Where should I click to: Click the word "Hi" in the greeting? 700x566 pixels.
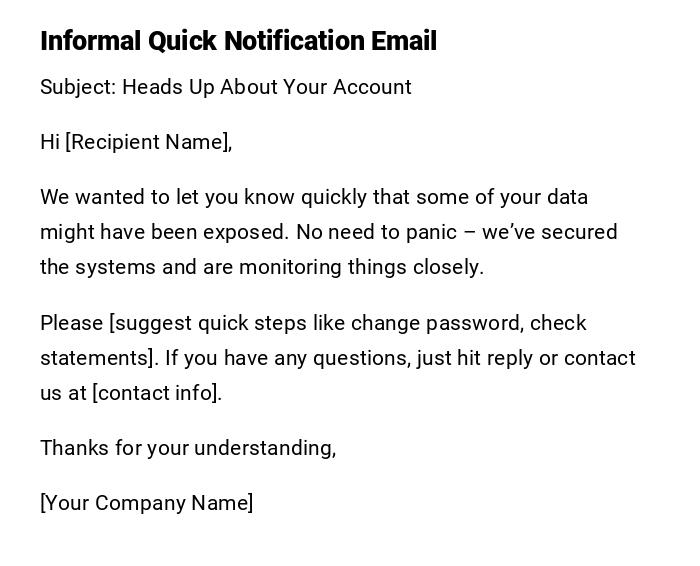(50, 142)
